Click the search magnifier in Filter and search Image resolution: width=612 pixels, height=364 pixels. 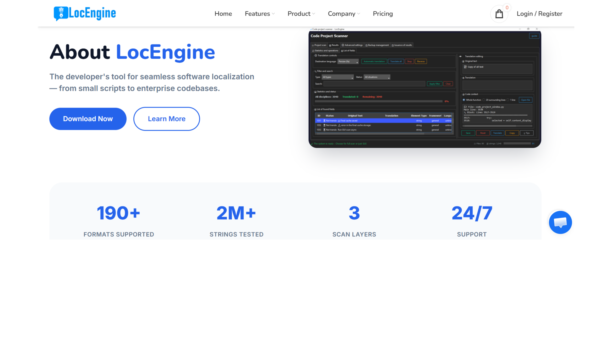pos(316,71)
